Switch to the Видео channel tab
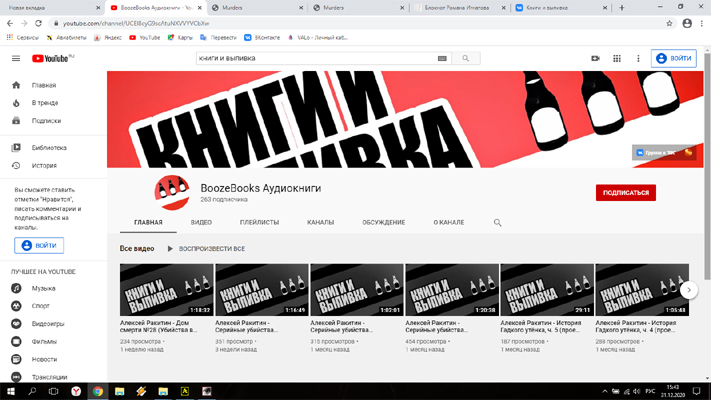This screenshot has height=400, width=711. coord(201,222)
